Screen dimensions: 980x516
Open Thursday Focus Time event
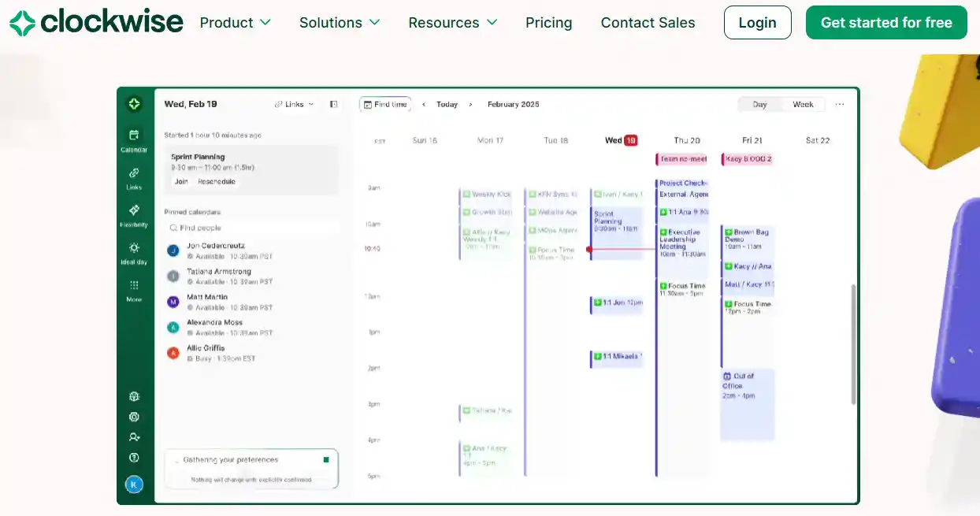[x=682, y=378]
